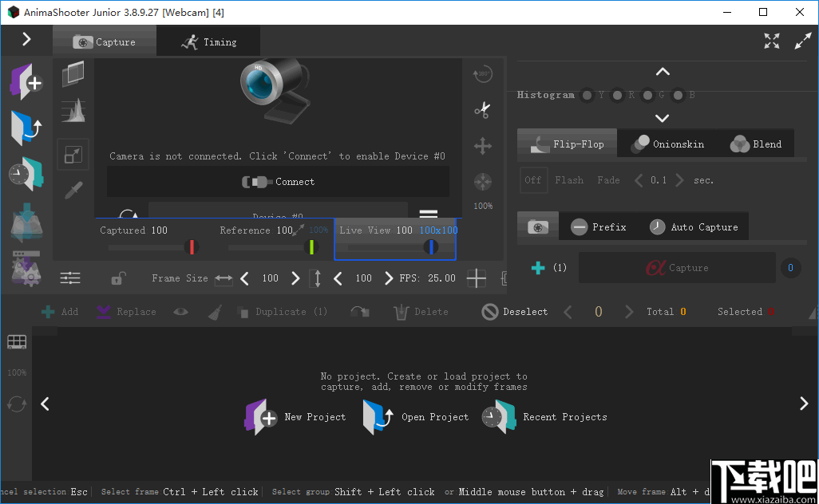Click the center target icon above 100%

tap(483, 182)
